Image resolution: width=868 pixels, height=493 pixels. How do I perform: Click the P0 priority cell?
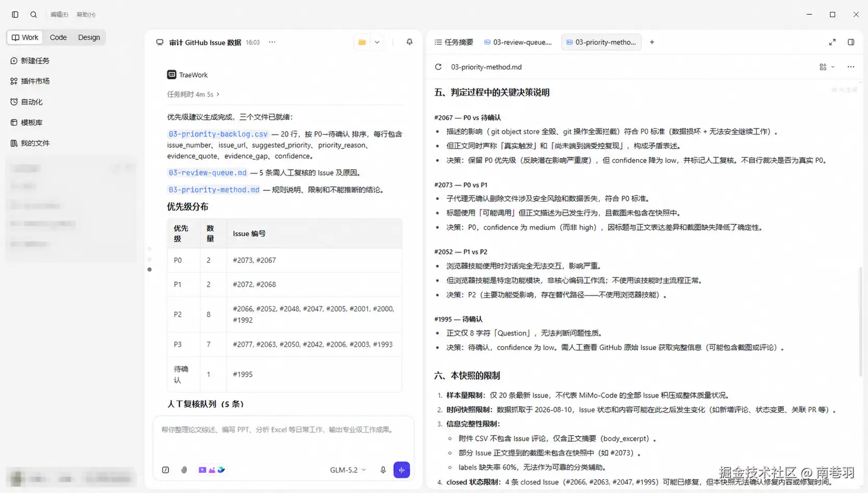pos(184,260)
